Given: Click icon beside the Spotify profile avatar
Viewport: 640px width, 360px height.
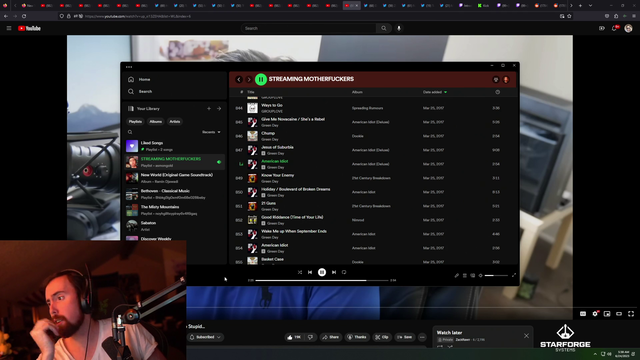Looking at the screenshot, I should (x=496, y=80).
